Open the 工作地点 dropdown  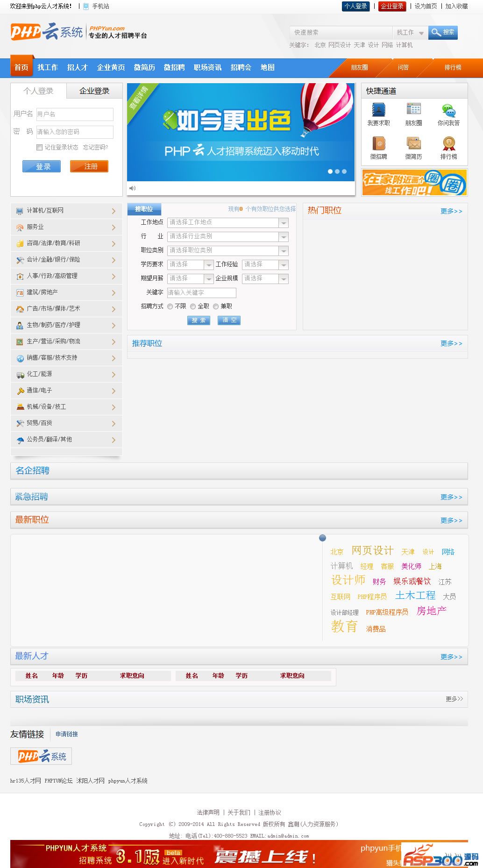point(228,222)
